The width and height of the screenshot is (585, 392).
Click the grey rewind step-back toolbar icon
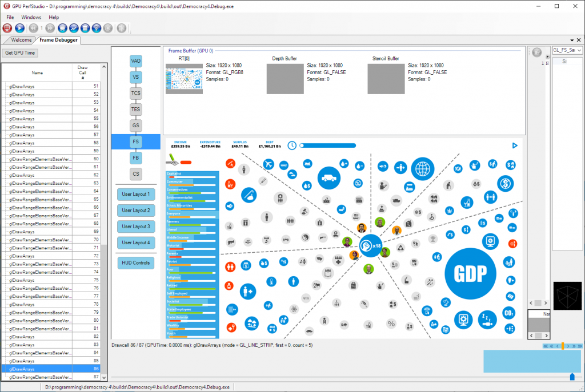pos(34,28)
